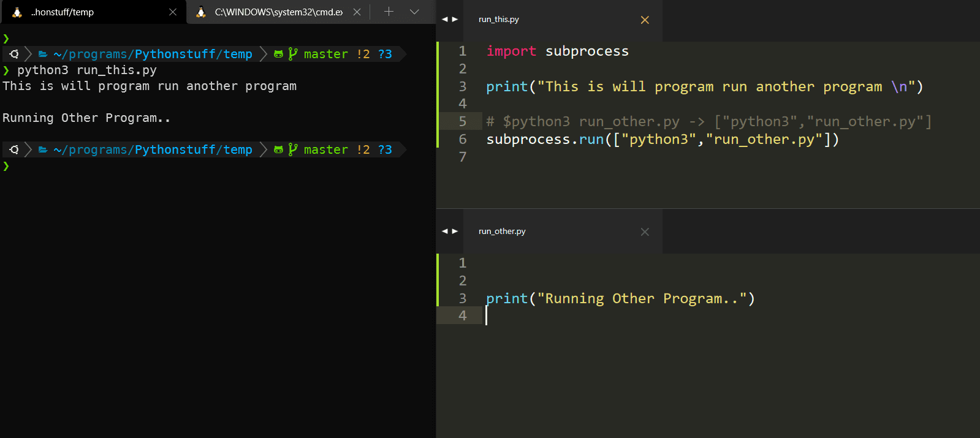
Task: Place cursor on the subprocess.run code line
Action: click(662, 140)
